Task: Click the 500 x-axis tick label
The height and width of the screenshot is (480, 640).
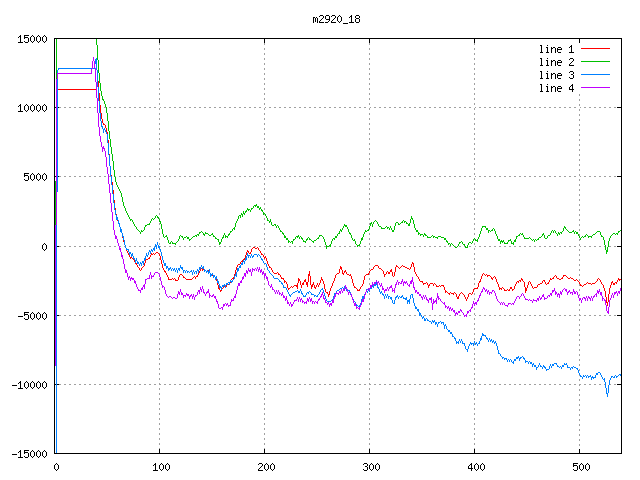Action: 580,467
